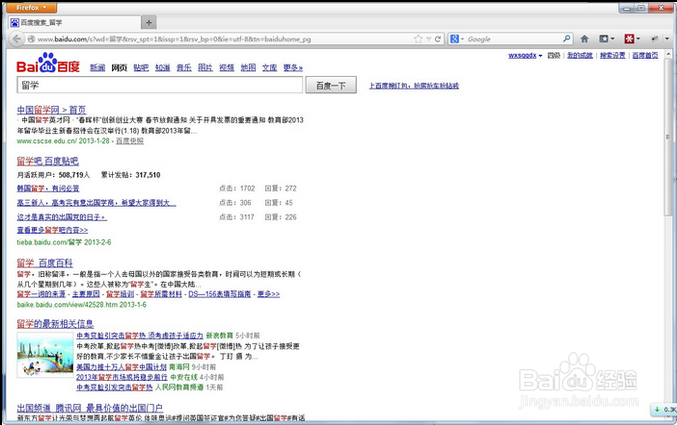Screen dimensions: 677x425
Task: Open the bookmarks toolbar menu button
Action: pyautogui.click(x=606, y=39)
